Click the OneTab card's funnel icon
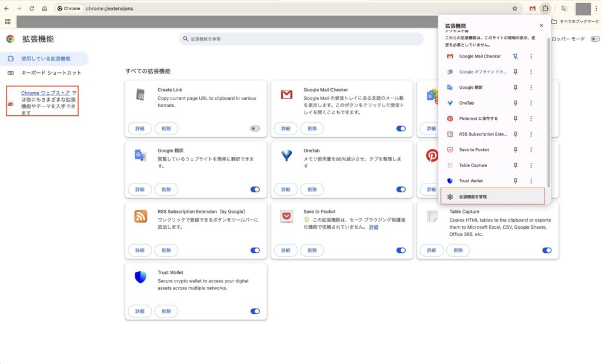This screenshot has width=602, height=364. 286,155
